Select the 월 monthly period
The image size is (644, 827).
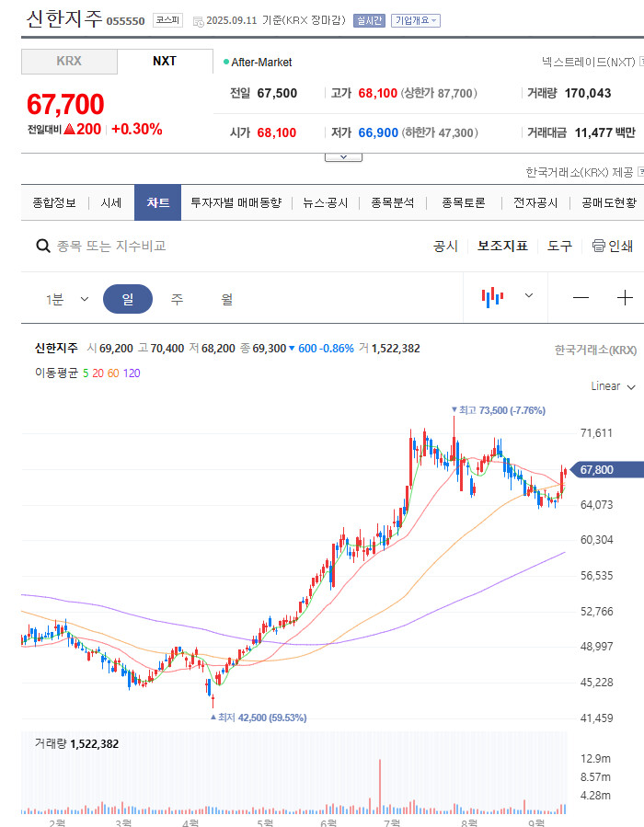227,299
